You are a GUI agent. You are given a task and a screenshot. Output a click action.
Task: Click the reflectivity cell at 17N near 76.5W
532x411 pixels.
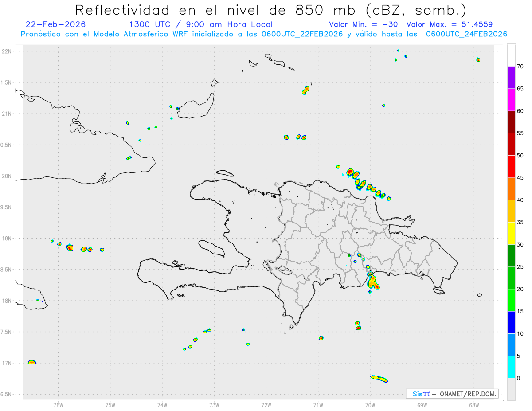coord(31,362)
